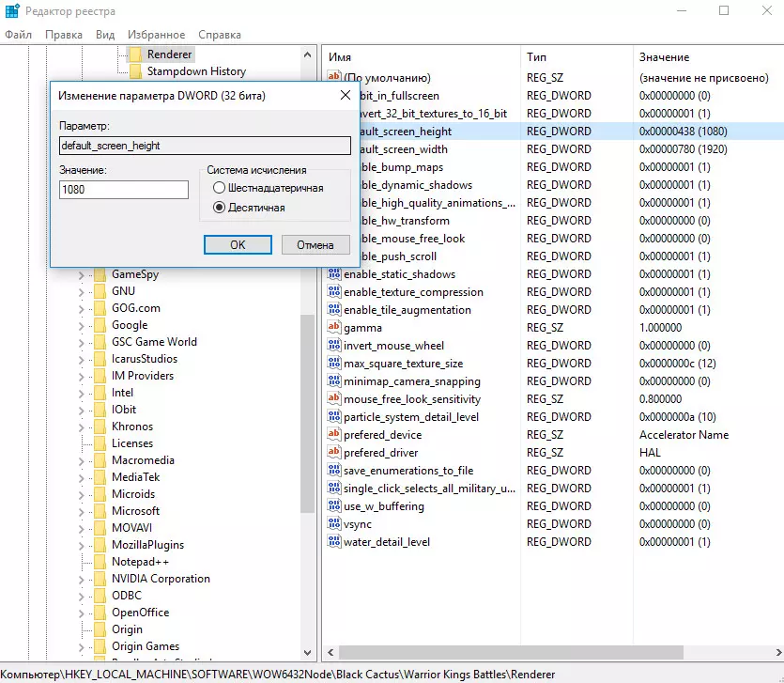The height and width of the screenshot is (683, 784).
Task: Expand the OpenOffice tree node
Action: (81, 613)
